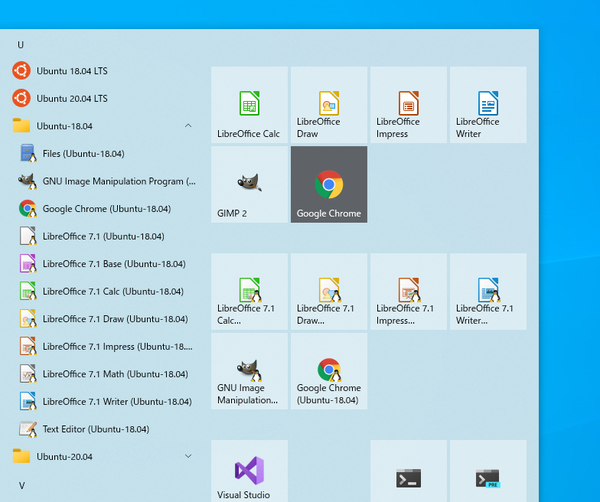
Task: Open Files (Ubuntu-18.04) from the list
Action: 82,154
